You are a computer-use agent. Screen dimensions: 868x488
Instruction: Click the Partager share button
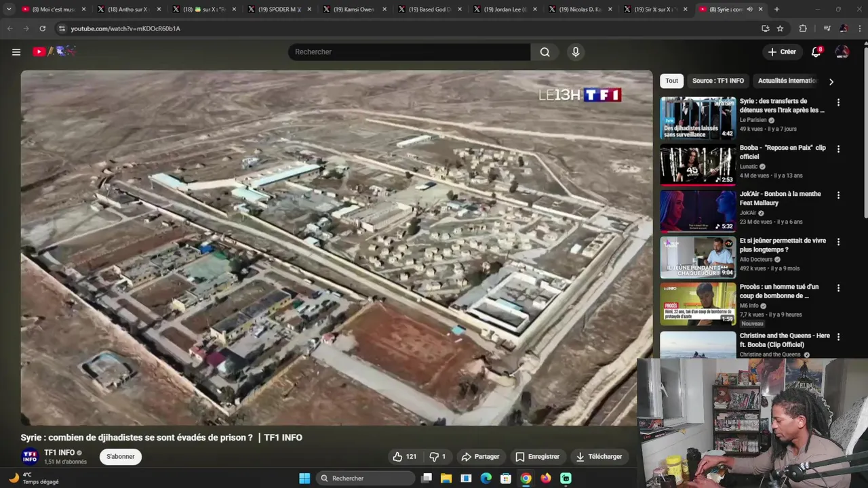click(x=480, y=457)
